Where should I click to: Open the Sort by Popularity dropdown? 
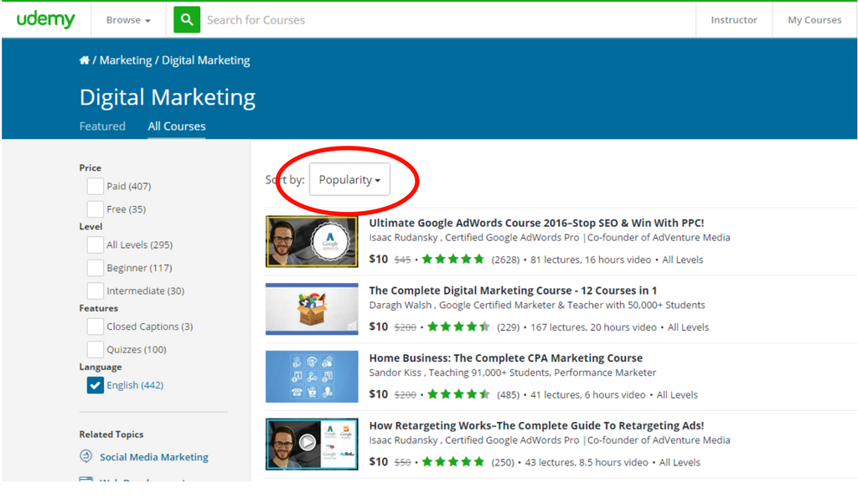click(349, 179)
